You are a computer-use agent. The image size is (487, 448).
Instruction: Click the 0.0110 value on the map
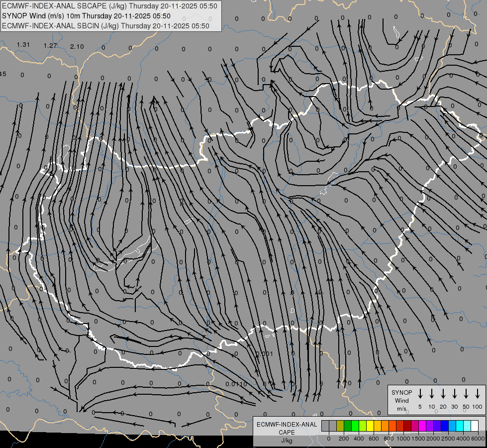coord(236,384)
